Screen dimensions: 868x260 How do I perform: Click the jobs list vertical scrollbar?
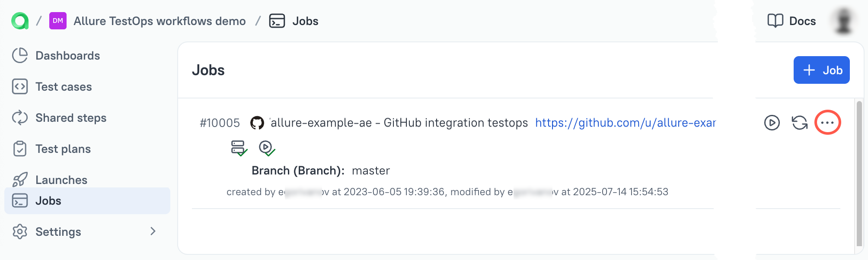(x=859, y=173)
